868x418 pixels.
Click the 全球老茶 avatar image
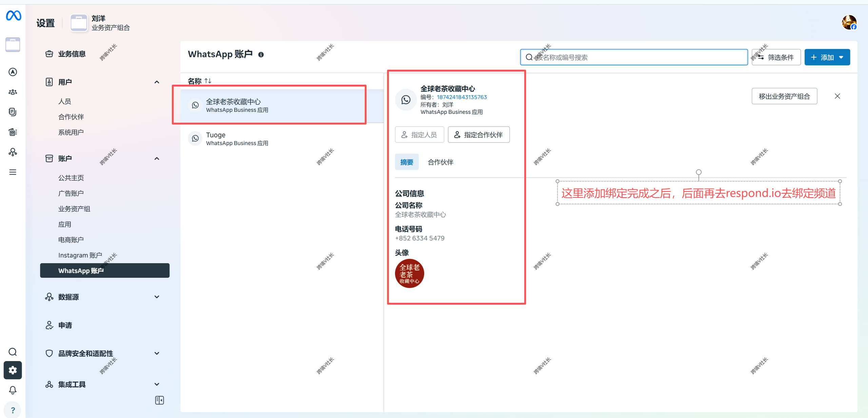[x=410, y=273]
